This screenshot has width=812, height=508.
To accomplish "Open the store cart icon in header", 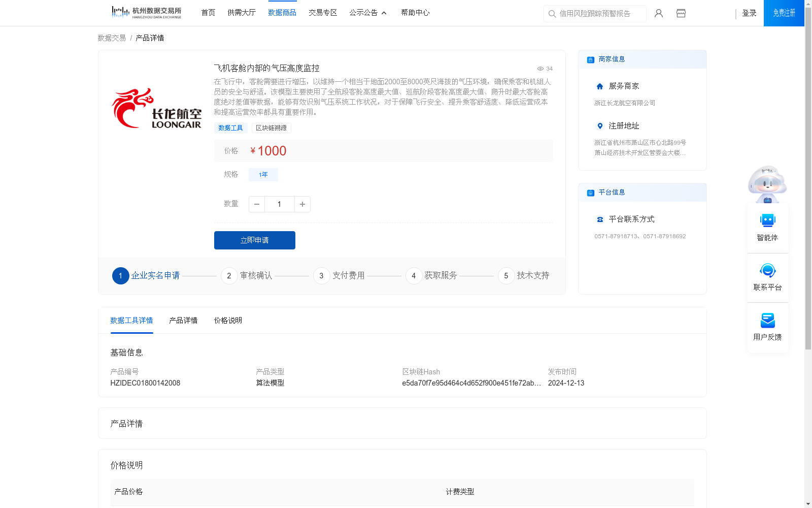I will tap(681, 13).
